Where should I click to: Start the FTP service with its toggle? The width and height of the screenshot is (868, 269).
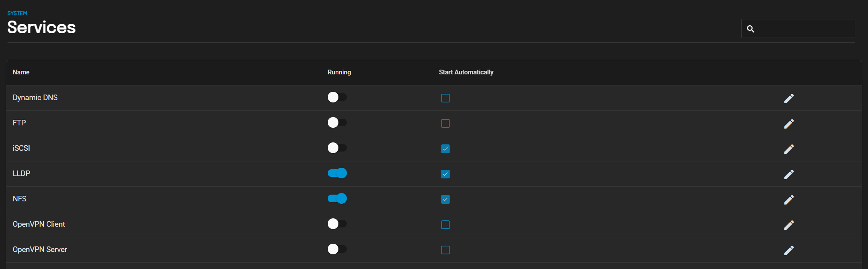click(x=337, y=123)
